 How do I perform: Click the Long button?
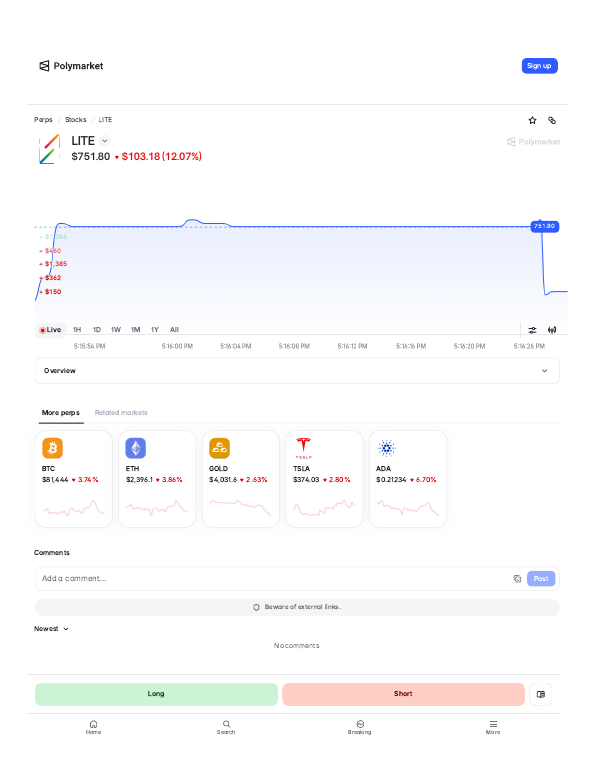(156, 694)
